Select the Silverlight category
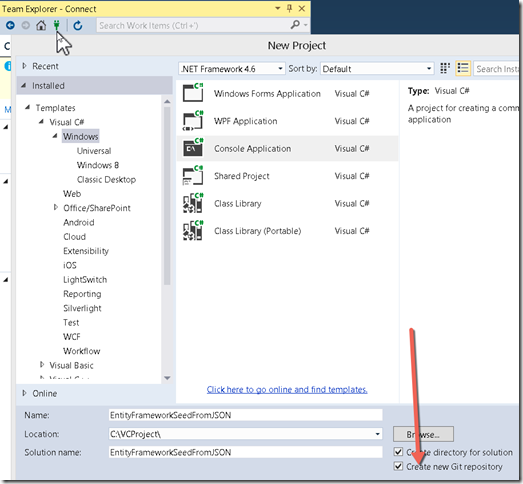This screenshot has height=484, width=523. tap(82, 308)
